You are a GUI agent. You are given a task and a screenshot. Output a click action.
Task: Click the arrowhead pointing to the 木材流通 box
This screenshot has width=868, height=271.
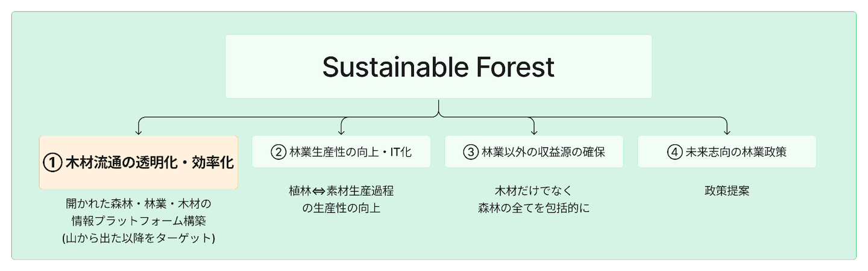coord(139,131)
